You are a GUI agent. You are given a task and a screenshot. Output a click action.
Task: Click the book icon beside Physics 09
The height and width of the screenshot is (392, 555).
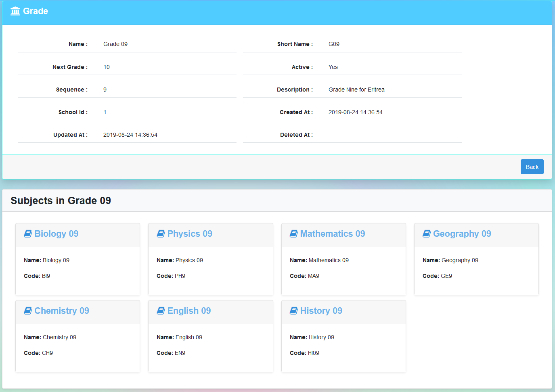tap(161, 234)
